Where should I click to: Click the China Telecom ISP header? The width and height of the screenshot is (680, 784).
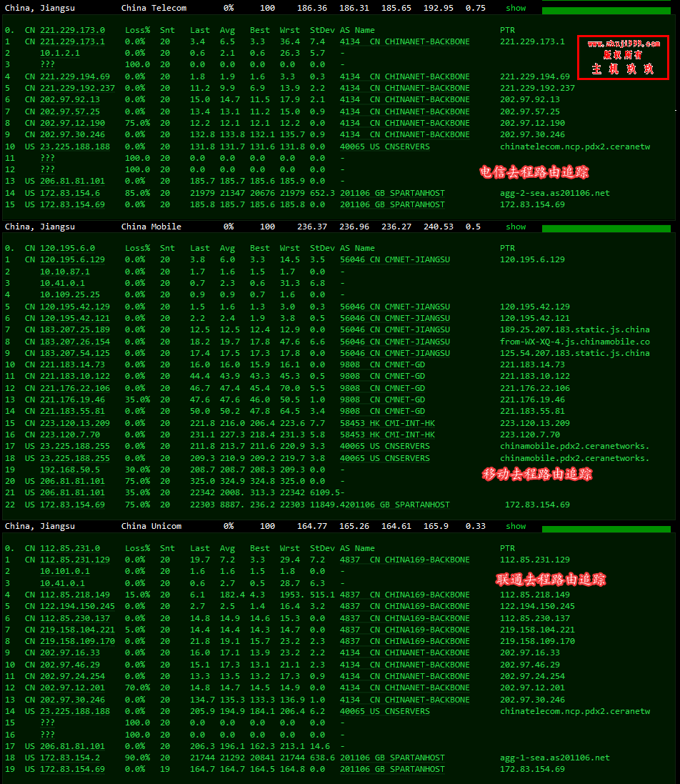154,9
